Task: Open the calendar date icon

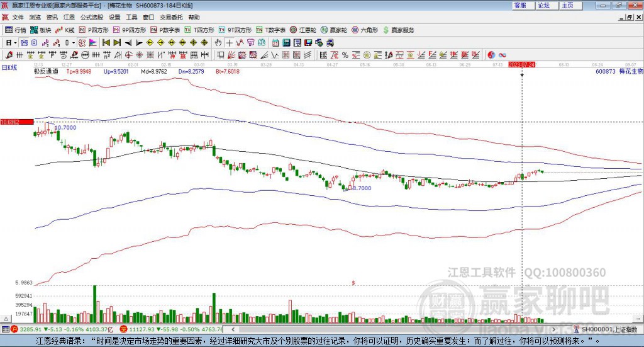Action: (x=275, y=43)
